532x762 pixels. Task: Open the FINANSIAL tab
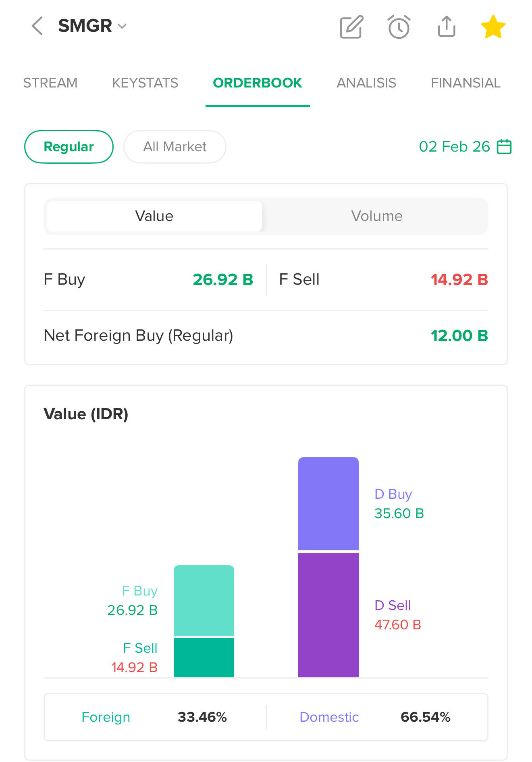(x=465, y=83)
